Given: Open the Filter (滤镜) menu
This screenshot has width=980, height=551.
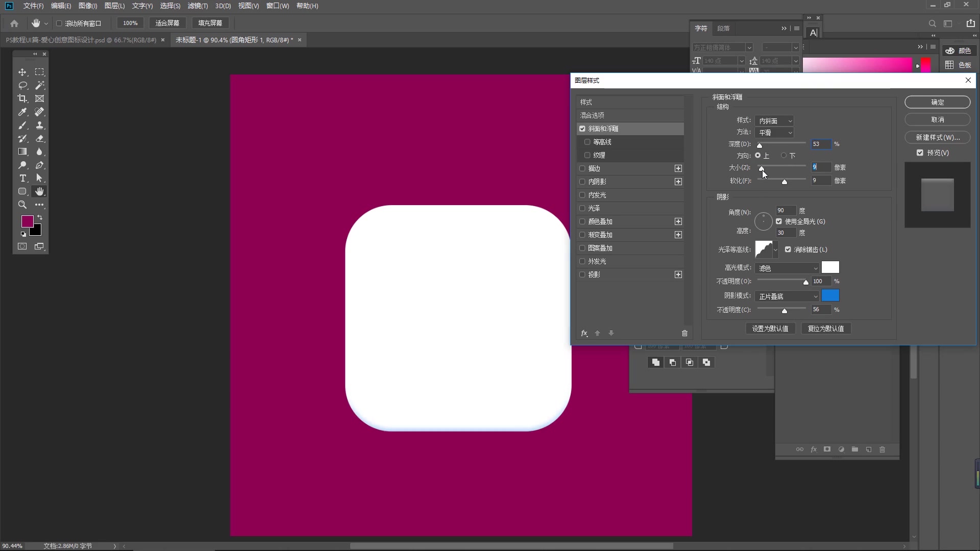Looking at the screenshot, I should click(x=198, y=6).
